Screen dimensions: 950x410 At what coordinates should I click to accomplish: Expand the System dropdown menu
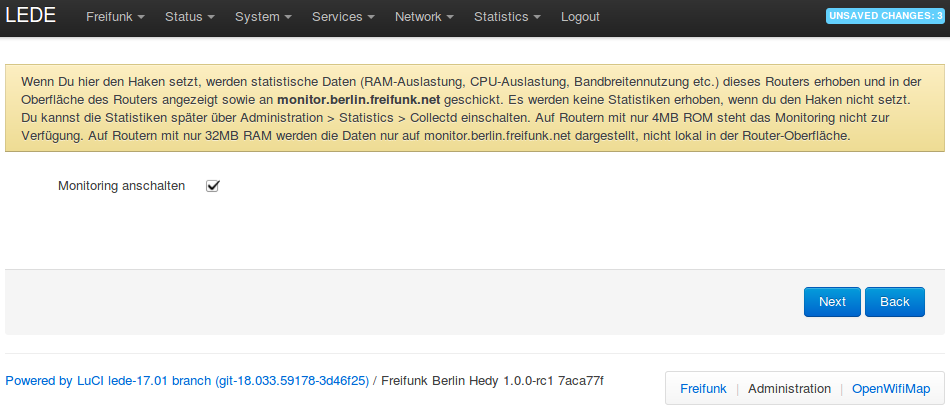(263, 17)
